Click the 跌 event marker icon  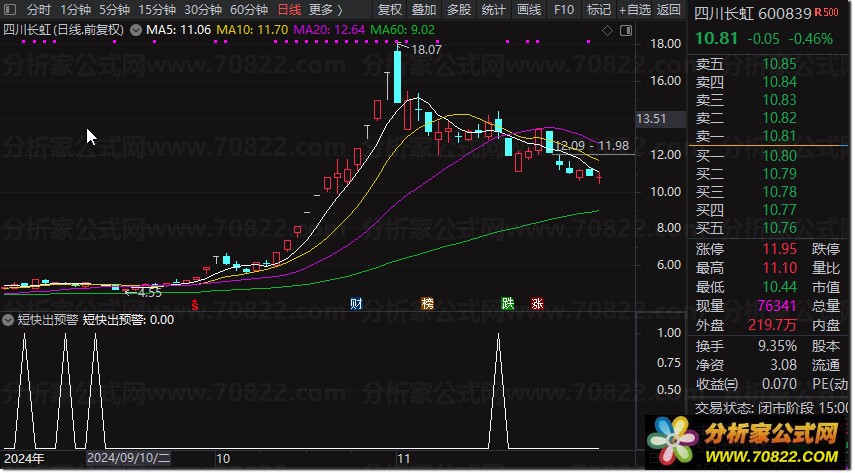click(508, 304)
